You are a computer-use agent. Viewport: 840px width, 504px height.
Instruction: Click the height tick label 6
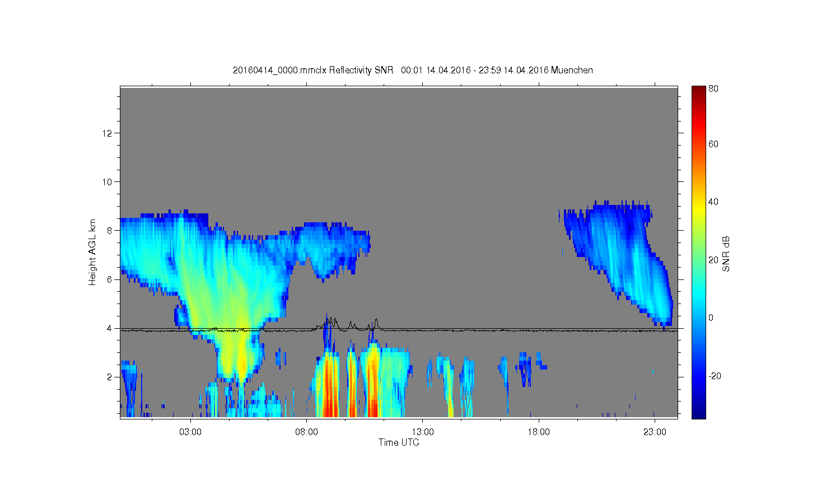point(110,279)
